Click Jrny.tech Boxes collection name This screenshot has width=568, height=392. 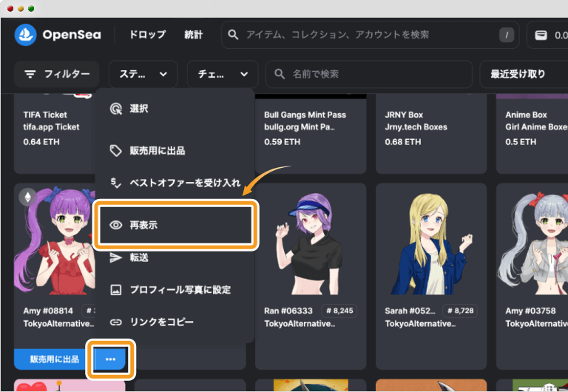(416, 127)
